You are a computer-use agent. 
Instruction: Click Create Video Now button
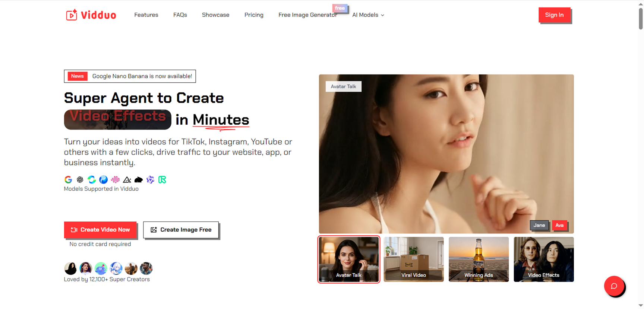click(100, 230)
